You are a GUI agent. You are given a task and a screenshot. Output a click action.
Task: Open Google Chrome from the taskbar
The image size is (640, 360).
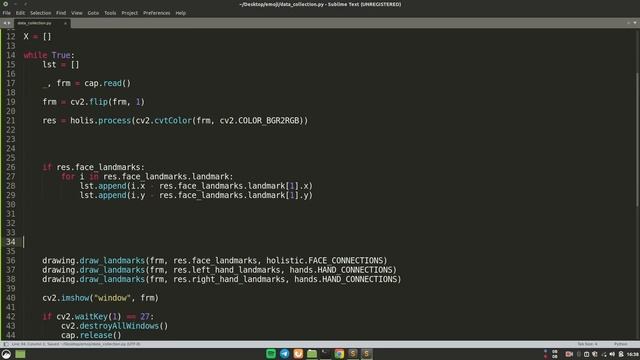pos(339,354)
